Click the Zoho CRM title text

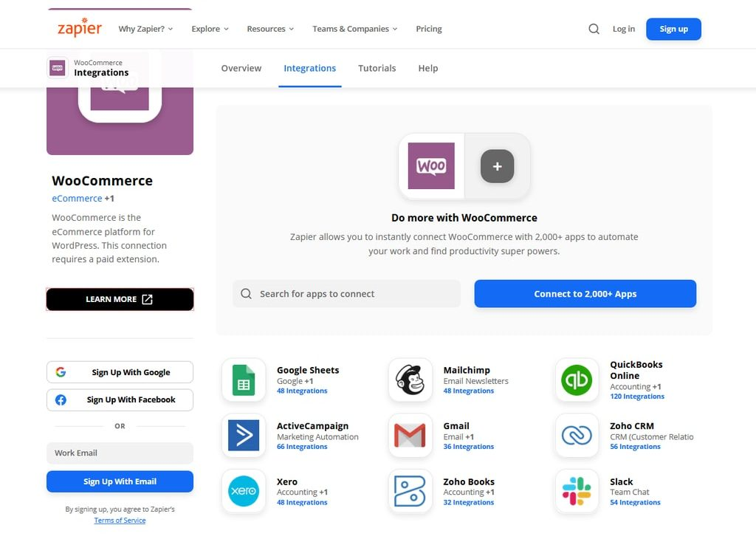coord(632,426)
